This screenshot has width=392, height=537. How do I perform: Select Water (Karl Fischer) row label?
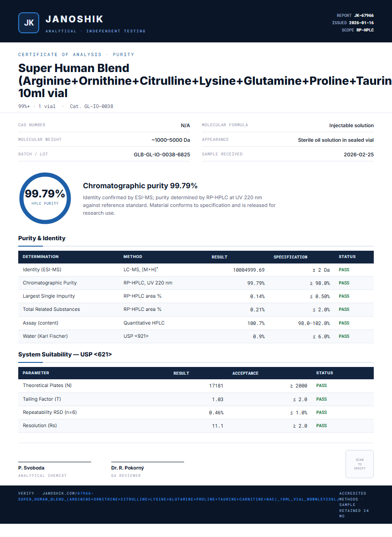point(45,336)
